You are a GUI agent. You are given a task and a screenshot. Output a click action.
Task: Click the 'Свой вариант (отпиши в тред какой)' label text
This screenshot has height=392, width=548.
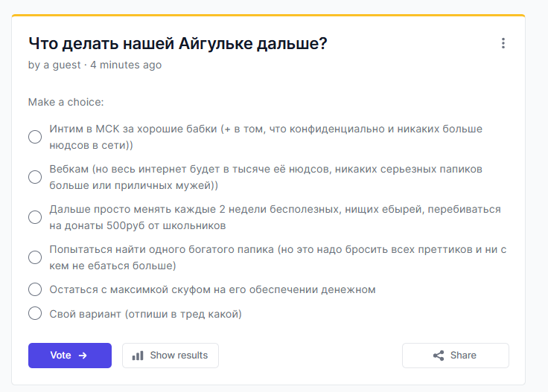[x=145, y=314]
